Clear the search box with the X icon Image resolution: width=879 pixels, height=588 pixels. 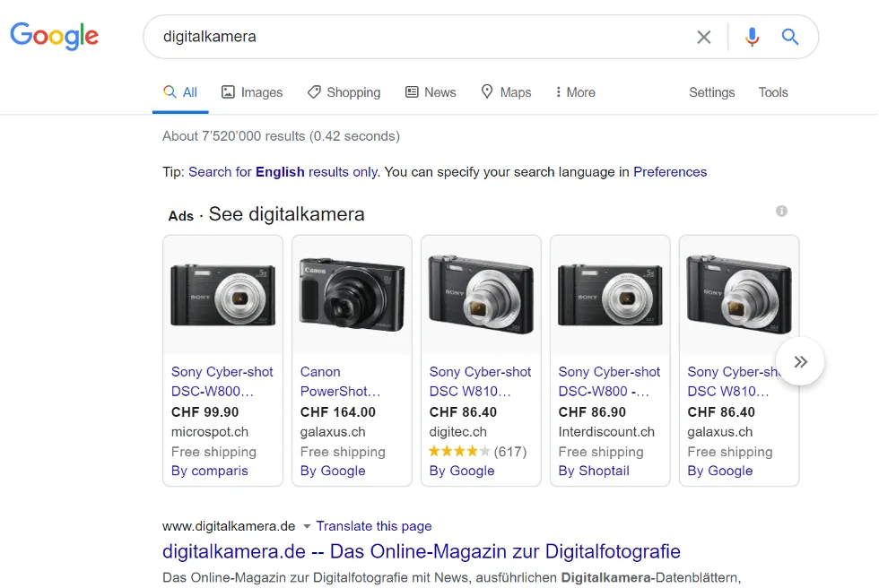pyautogui.click(x=703, y=37)
